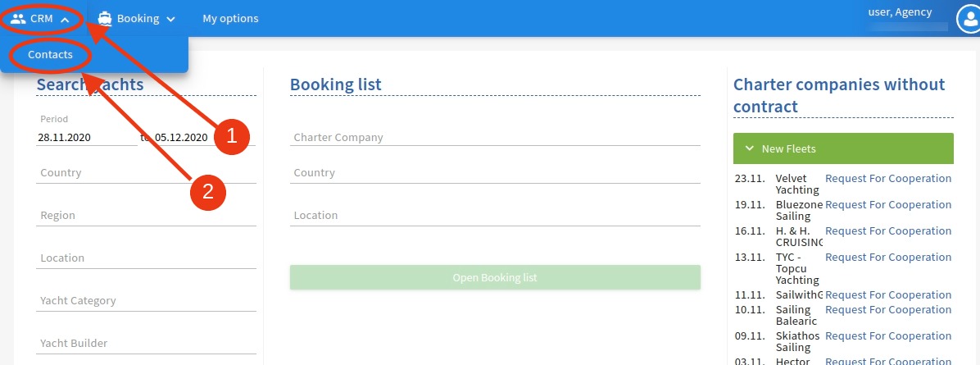Focus the Charter Company field in Booking list
The image size is (980, 365).
coord(495,137)
